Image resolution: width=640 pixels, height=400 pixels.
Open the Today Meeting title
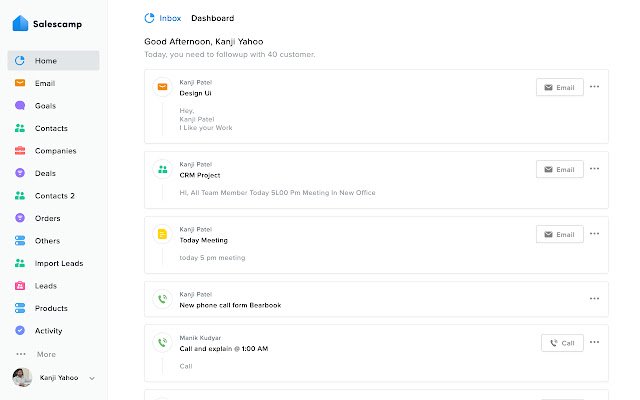203,240
